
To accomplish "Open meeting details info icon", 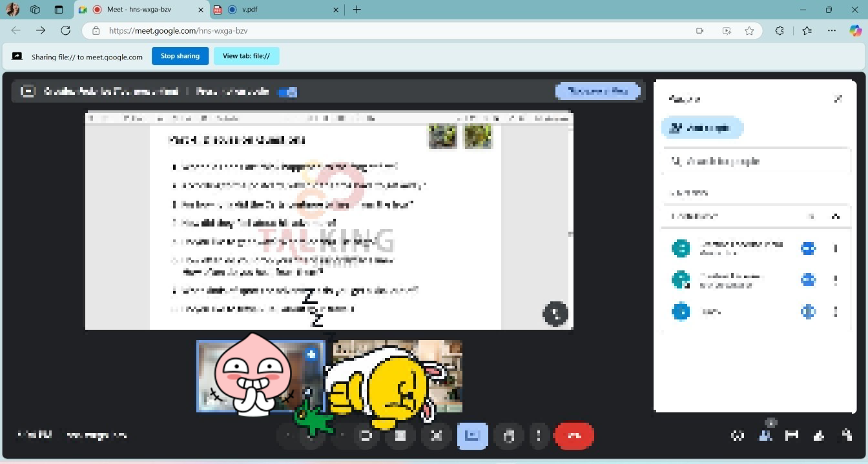I will pyautogui.click(x=738, y=436).
